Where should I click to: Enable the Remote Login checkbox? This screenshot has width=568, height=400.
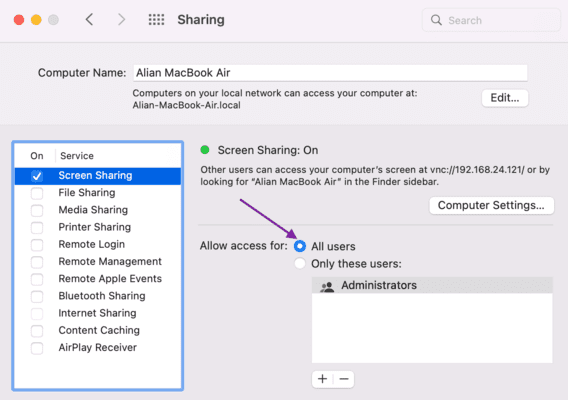point(37,245)
